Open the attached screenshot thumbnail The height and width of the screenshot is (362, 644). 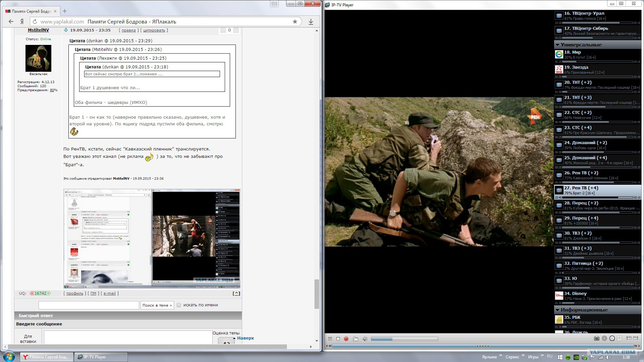click(x=152, y=239)
